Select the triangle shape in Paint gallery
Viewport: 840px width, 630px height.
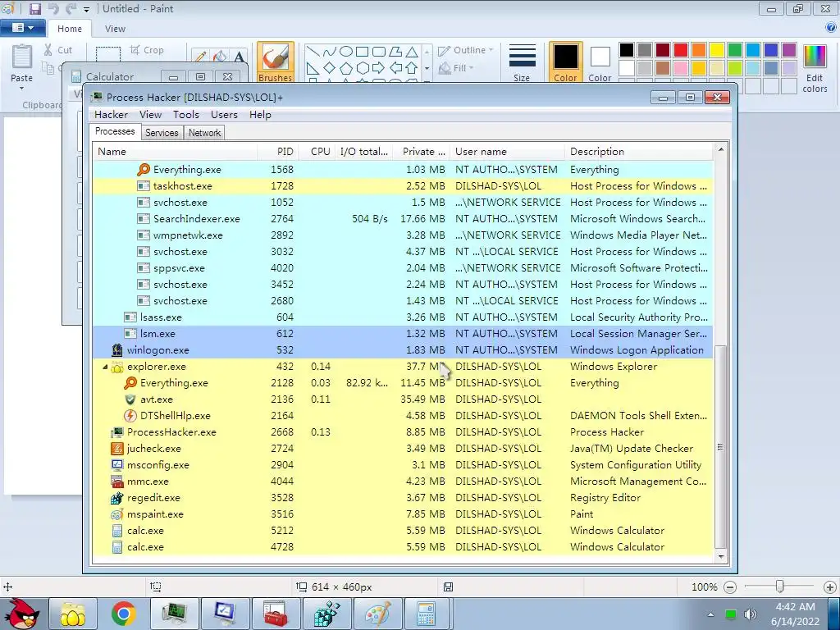click(x=412, y=52)
